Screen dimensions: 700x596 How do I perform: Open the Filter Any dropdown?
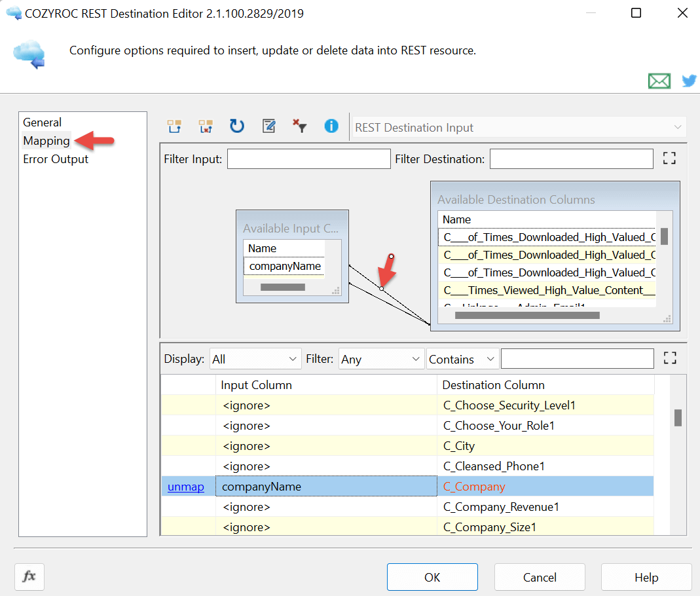click(x=380, y=359)
